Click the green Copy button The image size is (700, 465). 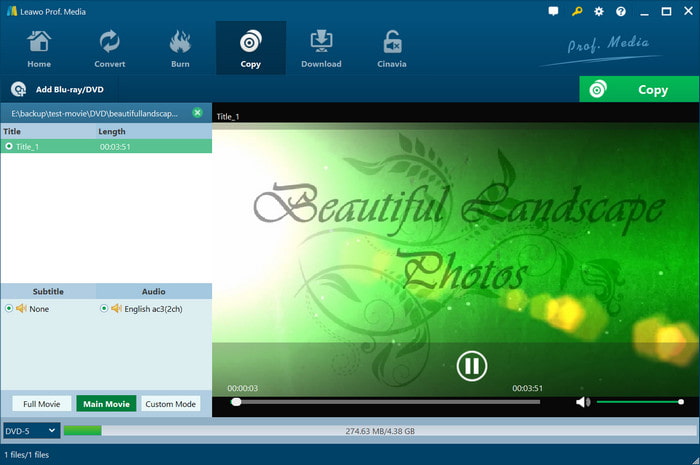click(x=639, y=89)
